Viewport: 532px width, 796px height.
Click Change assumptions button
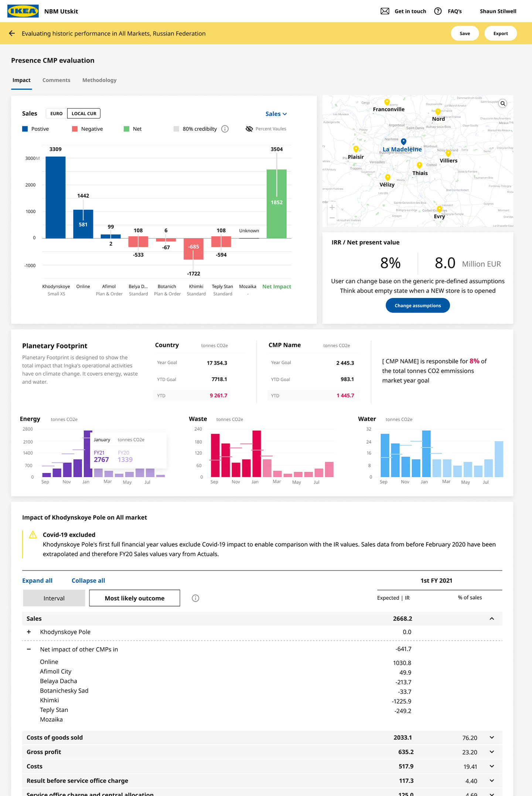point(417,305)
